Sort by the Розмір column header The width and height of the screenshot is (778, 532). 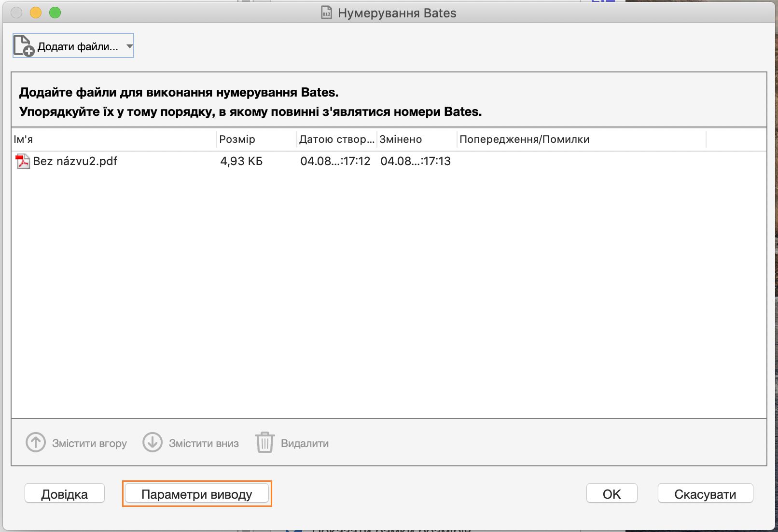coord(256,140)
